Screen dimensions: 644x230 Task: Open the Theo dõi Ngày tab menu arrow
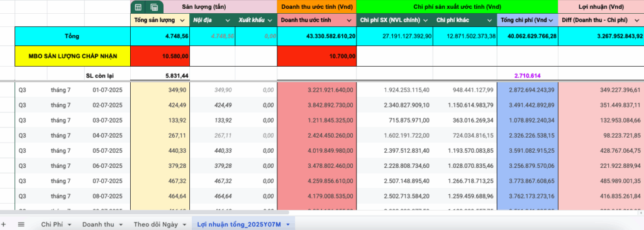pyautogui.click(x=184, y=225)
